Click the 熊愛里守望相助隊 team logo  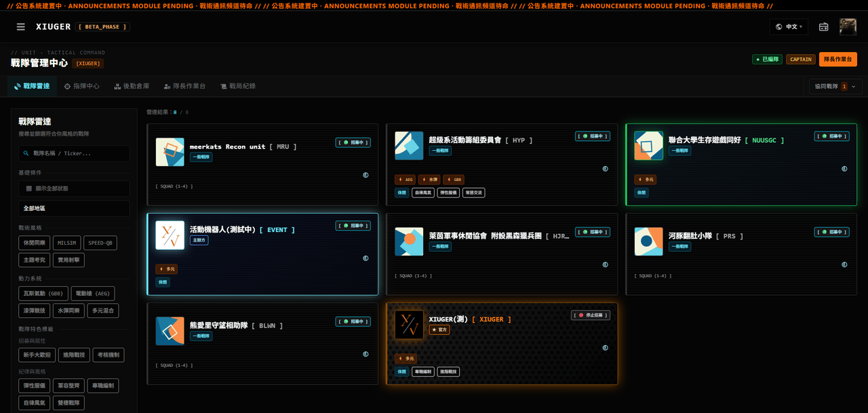pyautogui.click(x=170, y=331)
